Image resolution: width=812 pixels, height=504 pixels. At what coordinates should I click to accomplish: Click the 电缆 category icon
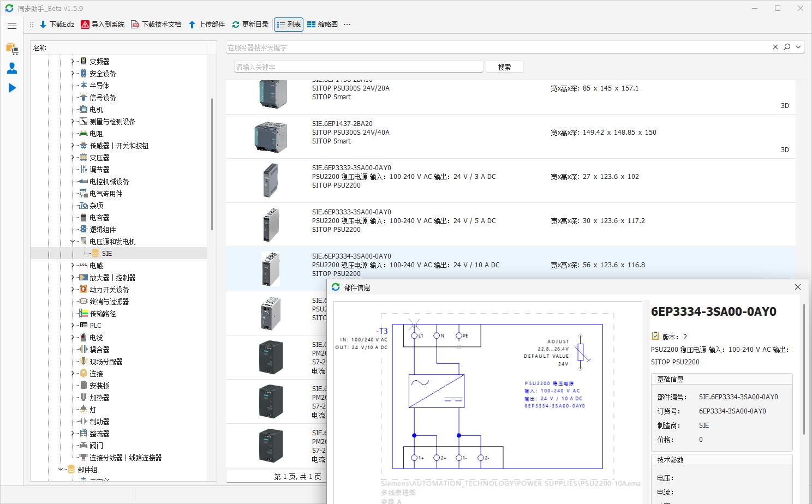pyautogui.click(x=83, y=338)
